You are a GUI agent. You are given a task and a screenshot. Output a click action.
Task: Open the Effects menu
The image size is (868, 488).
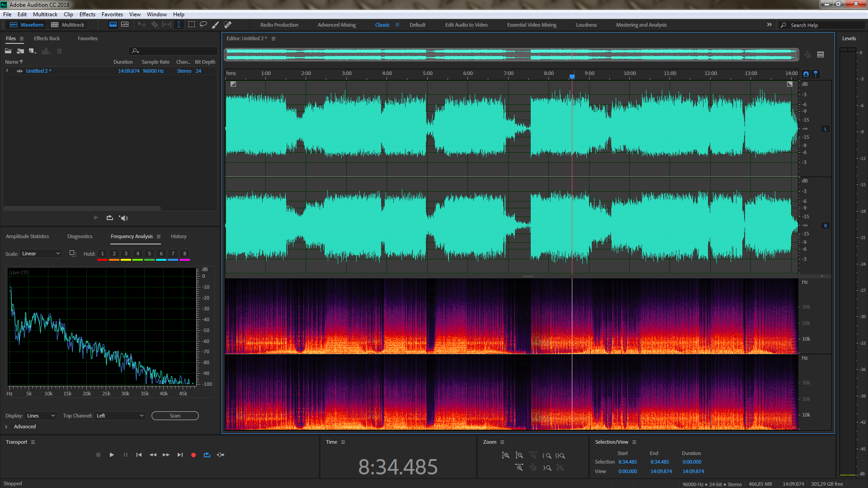(x=87, y=14)
